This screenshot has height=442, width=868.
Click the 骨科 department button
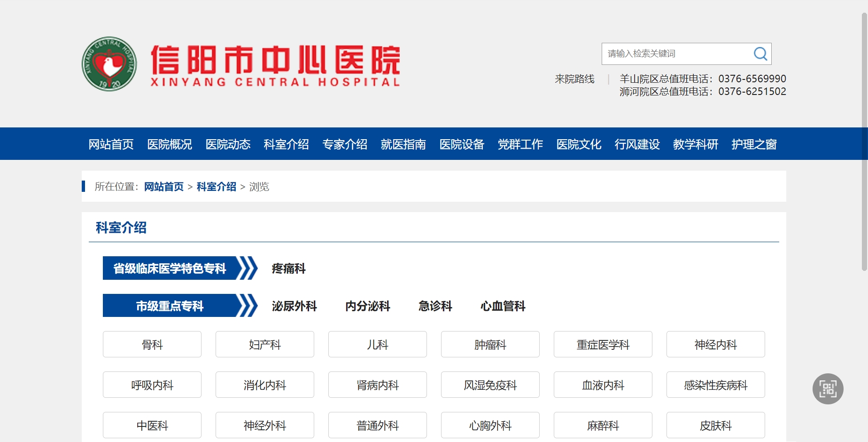(x=152, y=345)
